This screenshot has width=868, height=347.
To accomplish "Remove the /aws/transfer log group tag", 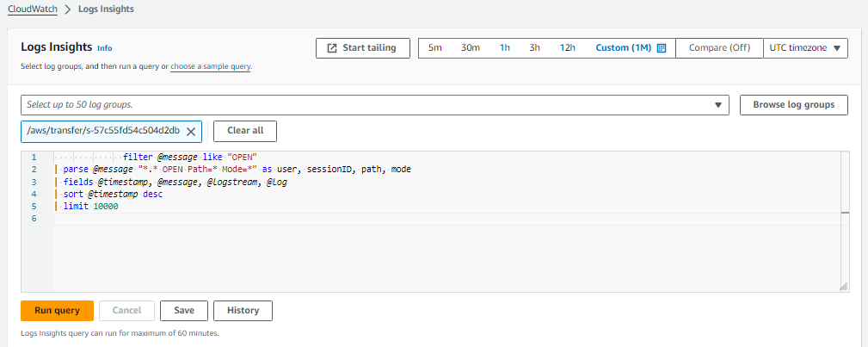I will point(191,132).
